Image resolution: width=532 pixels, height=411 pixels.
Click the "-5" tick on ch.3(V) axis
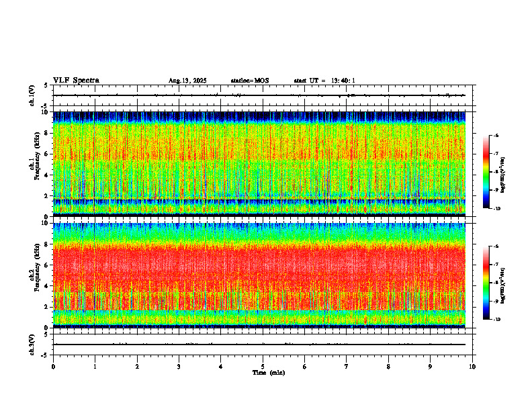45,355
